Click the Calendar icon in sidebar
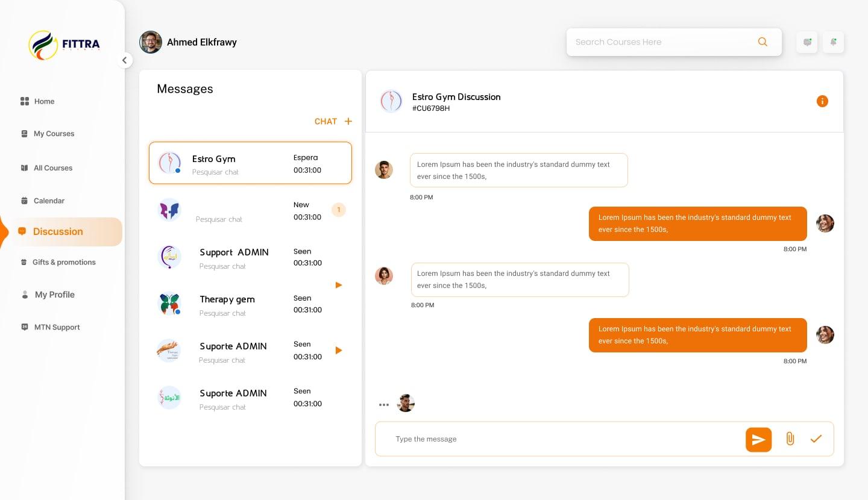Image resolution: width=868 pixels, height=500 pixels. (x=24, y=201)
